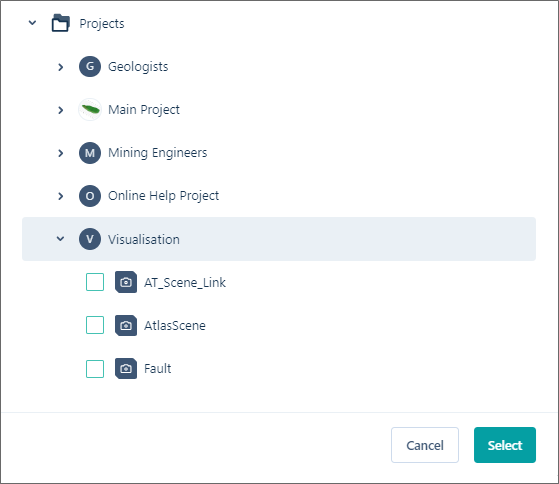Tick the AT_Scene_Link checkbox

[95, 282]
